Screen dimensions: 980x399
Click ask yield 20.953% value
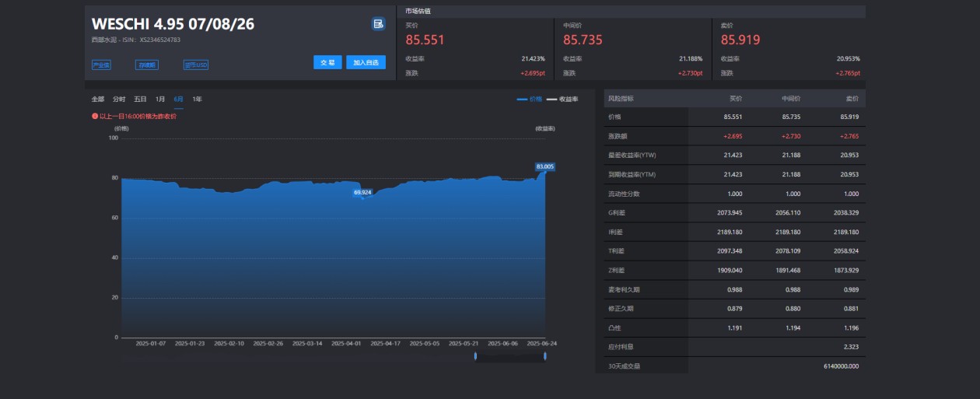tap(849, 58)
